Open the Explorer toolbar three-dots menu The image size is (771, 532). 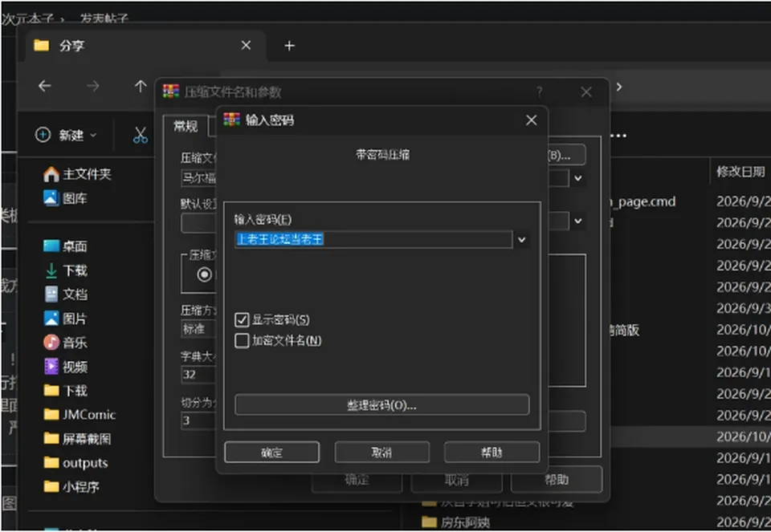point(618,135)
